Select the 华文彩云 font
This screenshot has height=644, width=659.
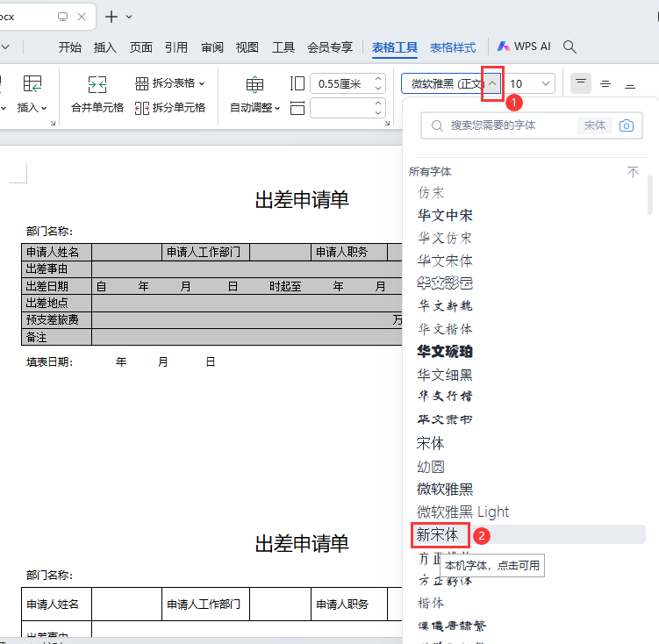[x=445, y=283]
